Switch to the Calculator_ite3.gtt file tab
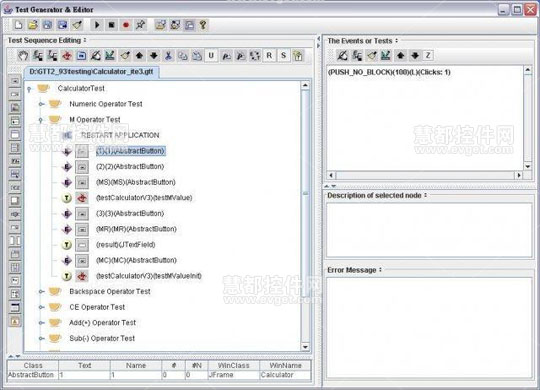The width and height of the screenshot is (540, 390). tap(91, 72)
